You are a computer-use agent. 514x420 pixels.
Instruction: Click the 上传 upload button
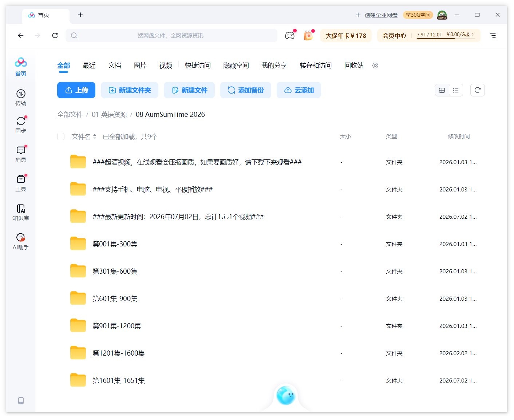coord(76,90)
